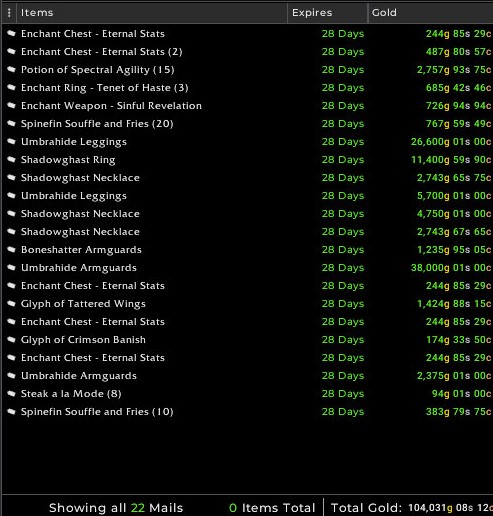The height and width of the screenshot is (516, 493).
Task: Click mail icon beside Spinefin Souffle and Fries (10)
Action: pyautogui.click(x=11, y=411)
